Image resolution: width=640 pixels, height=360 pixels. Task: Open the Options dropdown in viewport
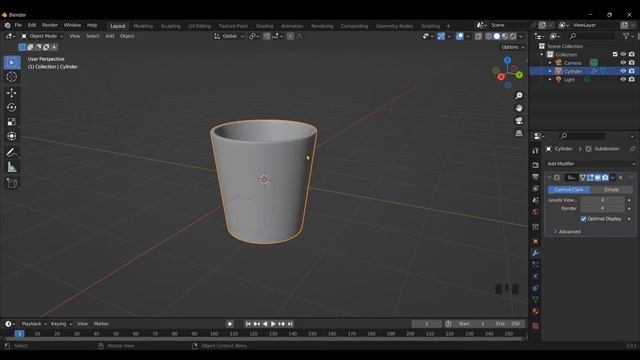[x=513, y=47]
